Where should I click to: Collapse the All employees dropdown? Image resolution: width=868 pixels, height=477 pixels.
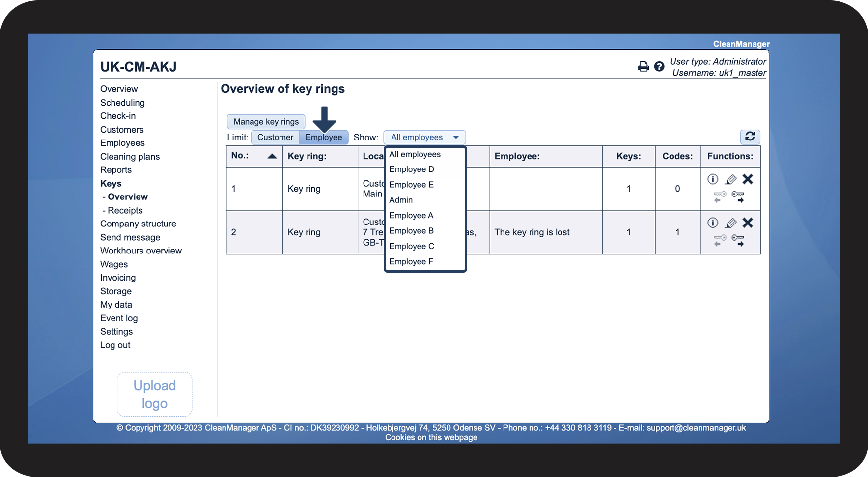click(x=424, y=138)
